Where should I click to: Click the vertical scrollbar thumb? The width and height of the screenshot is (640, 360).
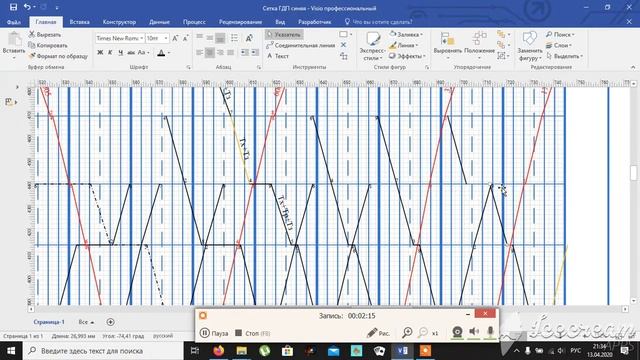click(633, 173)
